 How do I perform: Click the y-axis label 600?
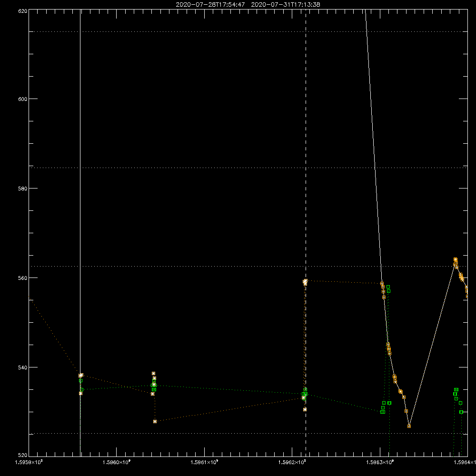23,99
